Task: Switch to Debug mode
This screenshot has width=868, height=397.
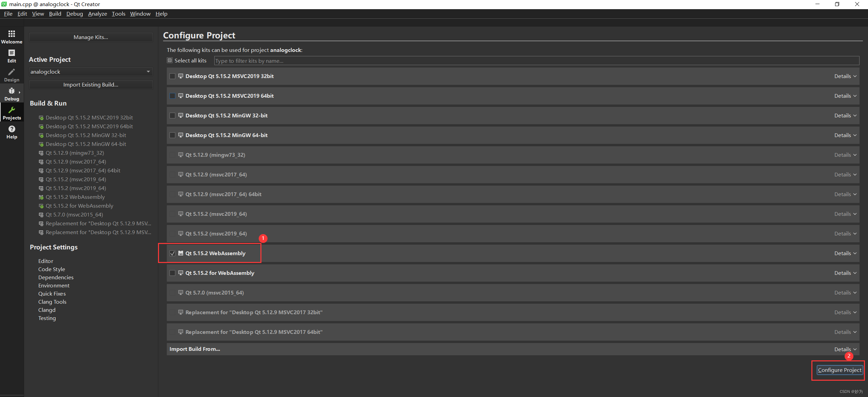Action: click(x=12, y=94)
